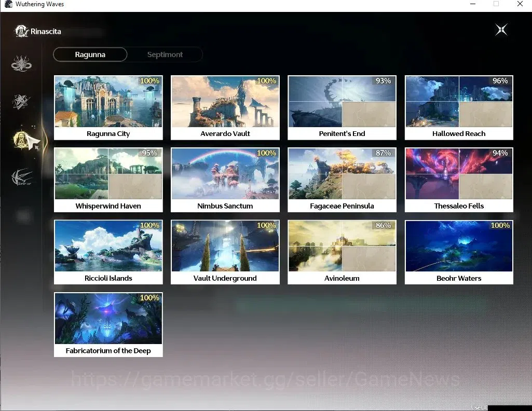Open the Riccioli Islands area card
The height and width of the screenshot is (411, 532).
(108, 252)
